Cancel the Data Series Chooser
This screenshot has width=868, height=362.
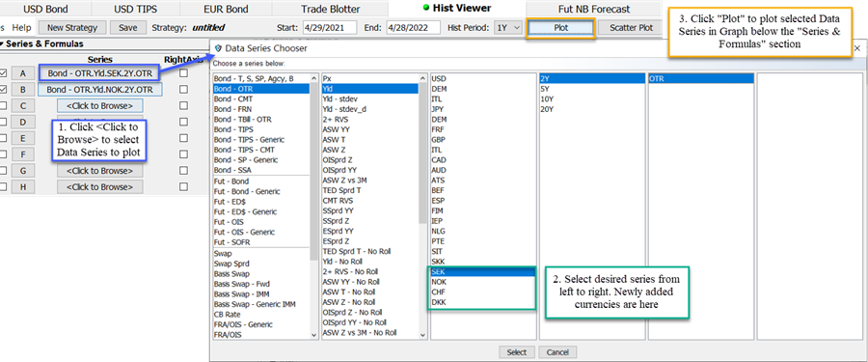[557, 352]
